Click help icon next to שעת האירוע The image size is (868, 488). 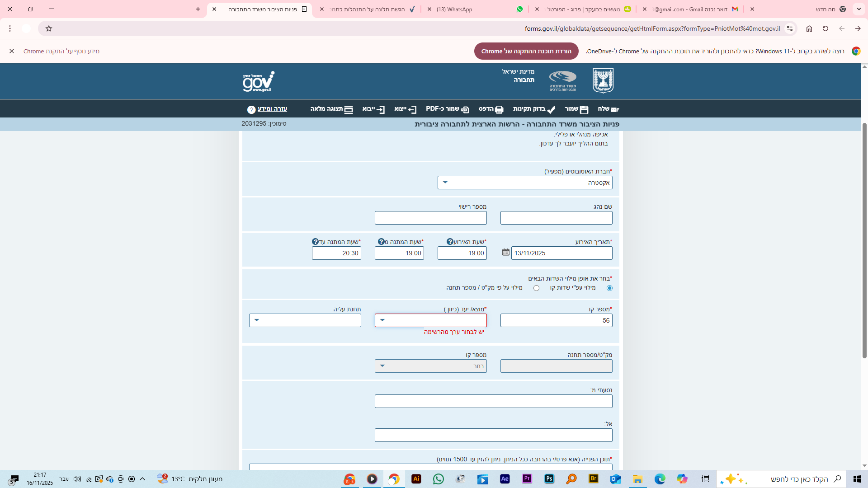tap(450, 242)
